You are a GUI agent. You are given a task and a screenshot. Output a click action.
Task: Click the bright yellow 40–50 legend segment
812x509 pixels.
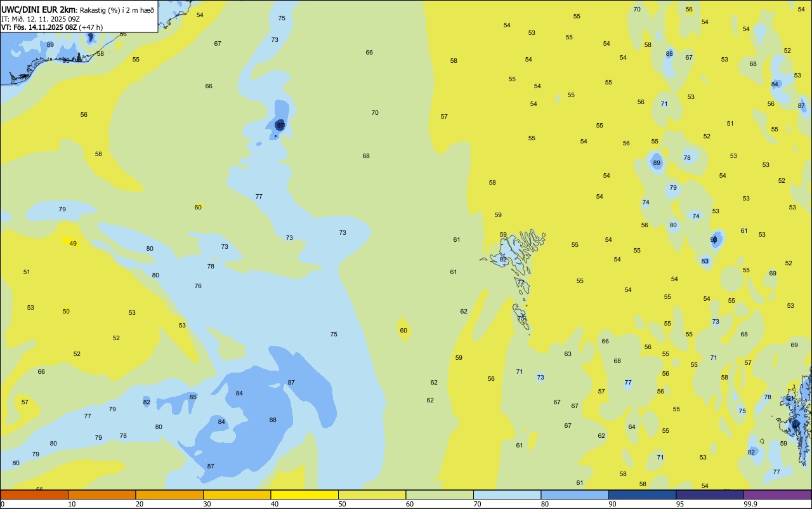coord(304,494)
